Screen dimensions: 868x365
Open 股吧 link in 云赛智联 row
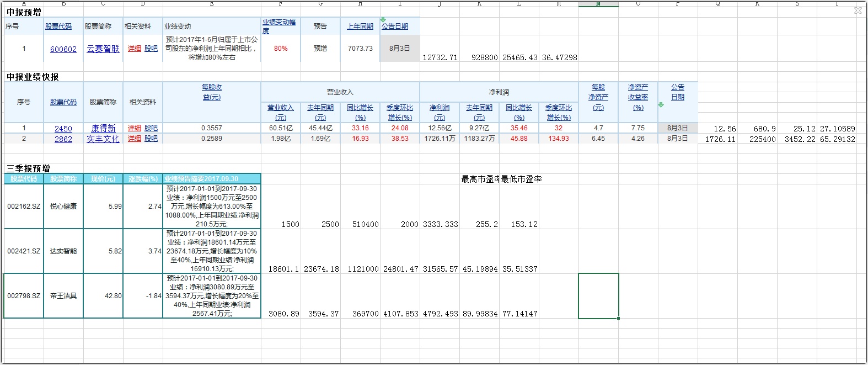click(x=151, y=49)
